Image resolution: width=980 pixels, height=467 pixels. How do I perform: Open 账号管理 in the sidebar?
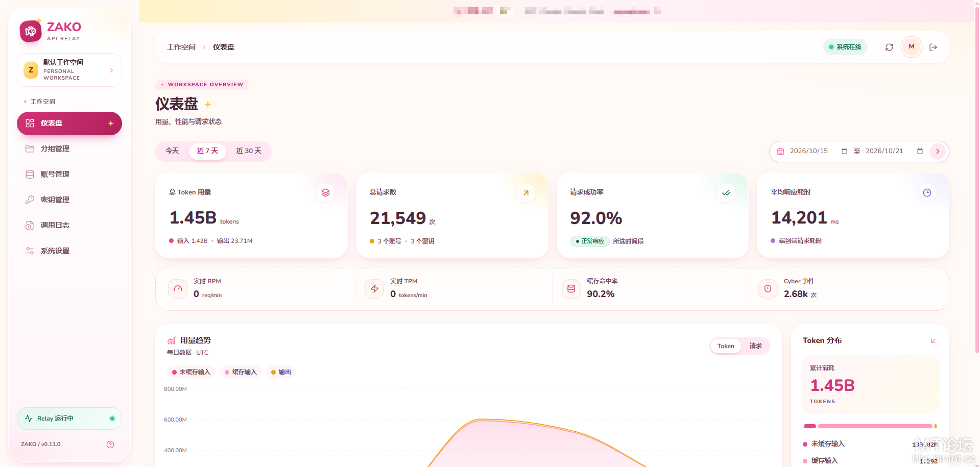coord(69,175)
